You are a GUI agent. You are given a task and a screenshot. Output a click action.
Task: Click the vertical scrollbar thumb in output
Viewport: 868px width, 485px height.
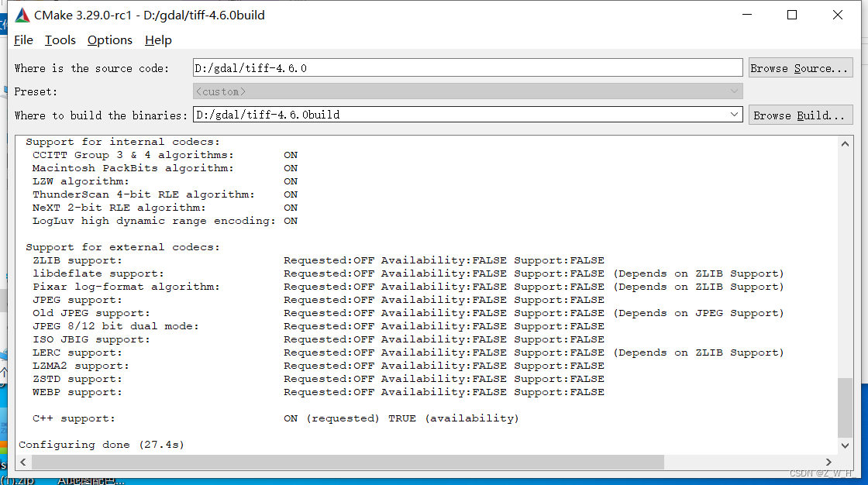coord(845,408)
